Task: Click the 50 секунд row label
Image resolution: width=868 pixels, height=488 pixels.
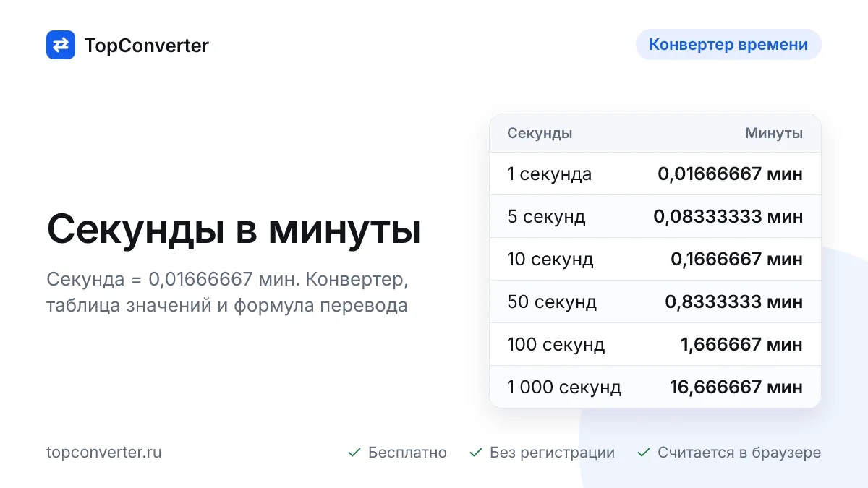Action: (552, 301)
